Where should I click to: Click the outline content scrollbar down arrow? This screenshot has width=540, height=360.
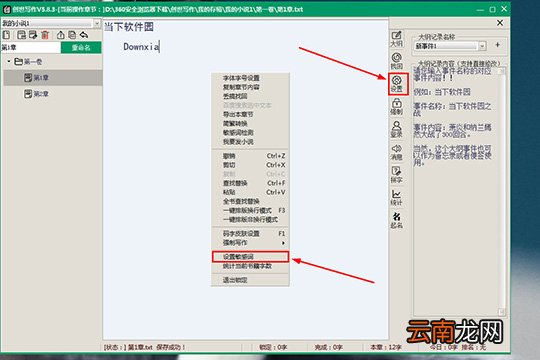tap(501, 312)
